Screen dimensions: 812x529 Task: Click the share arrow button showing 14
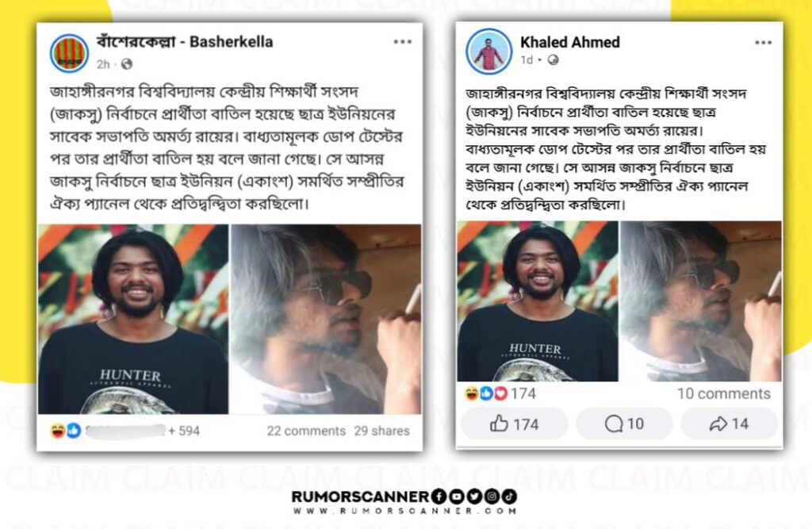pyautogui.click(x=729, y=424)
